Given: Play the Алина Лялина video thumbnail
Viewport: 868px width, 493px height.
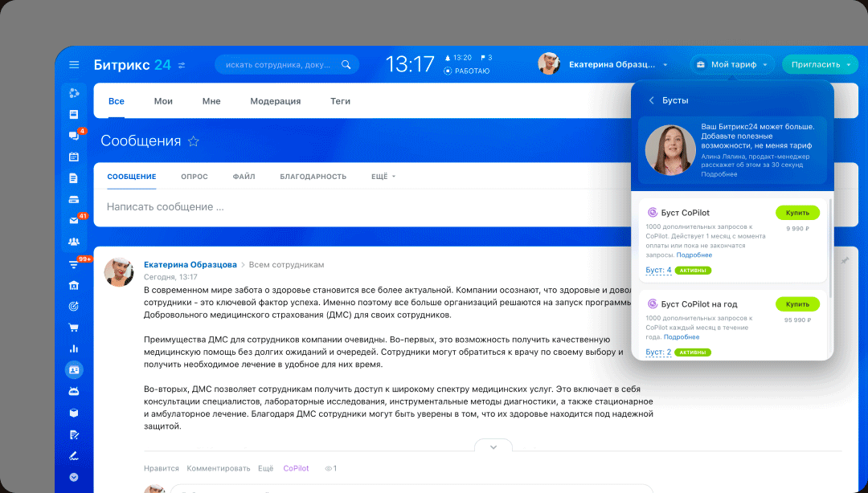Looking at the screenshot, I should pos(670,150).
